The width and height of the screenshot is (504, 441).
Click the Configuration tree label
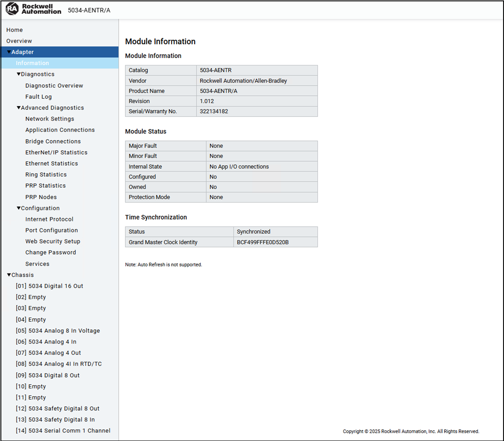[x=40, y=208]
